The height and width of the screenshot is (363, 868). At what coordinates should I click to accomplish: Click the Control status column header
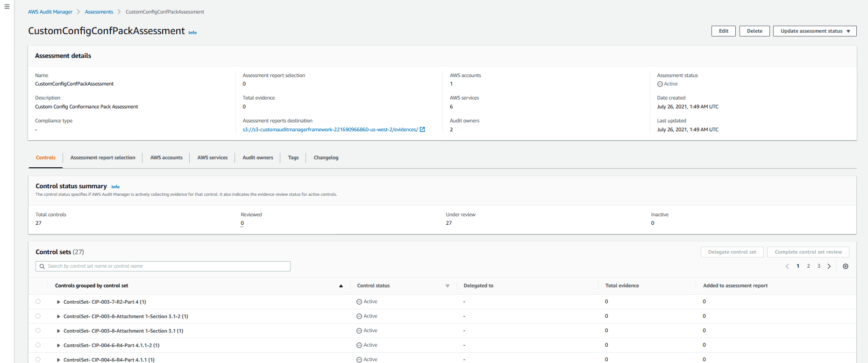click(373, 286)
